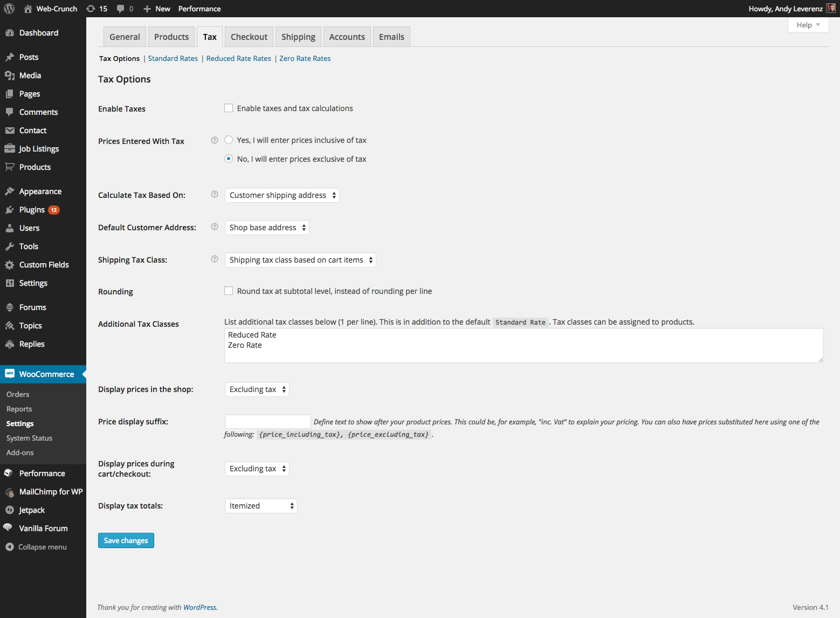Open Calculate Tax Based On dropdown

coord(282,195)
